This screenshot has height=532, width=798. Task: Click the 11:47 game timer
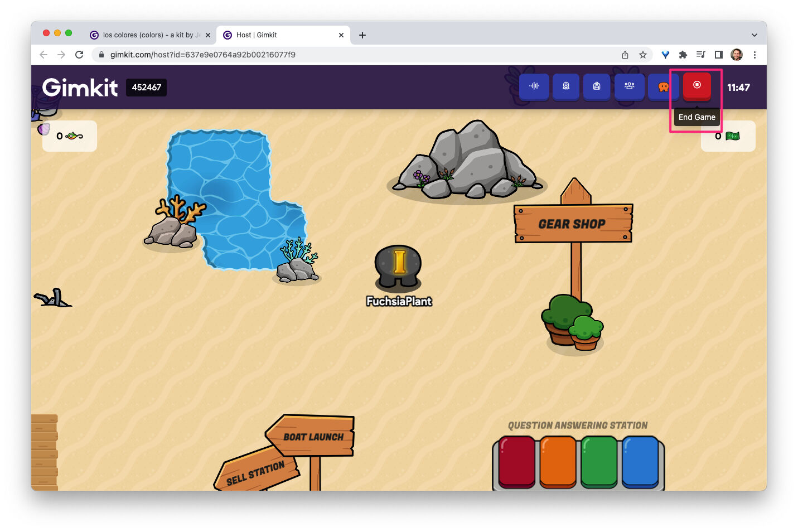[738, 88]
